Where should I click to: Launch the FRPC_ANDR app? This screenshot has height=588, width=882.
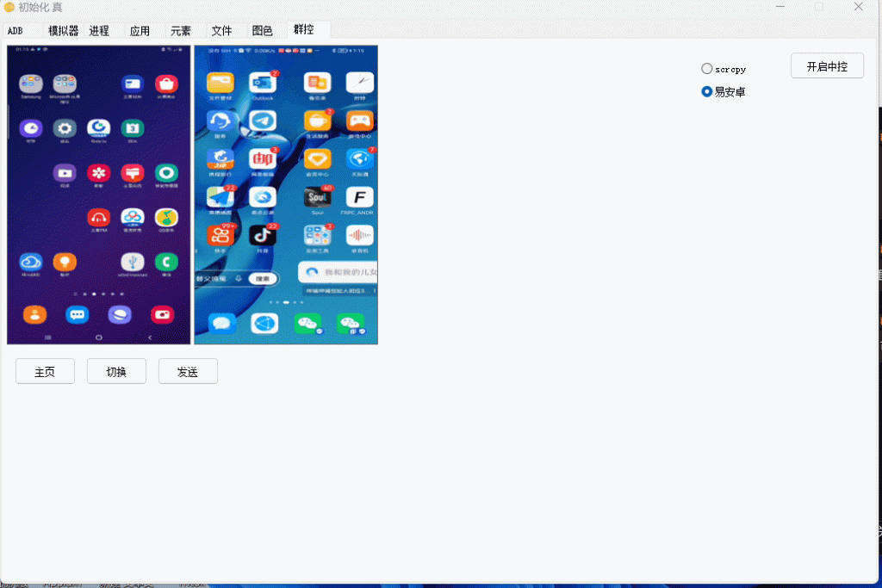(x=360, y=197)
